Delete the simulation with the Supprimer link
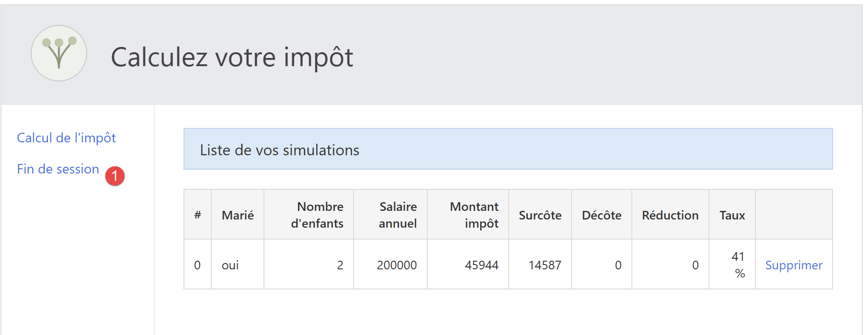868x335 pixels. click(x=794, y=265)
